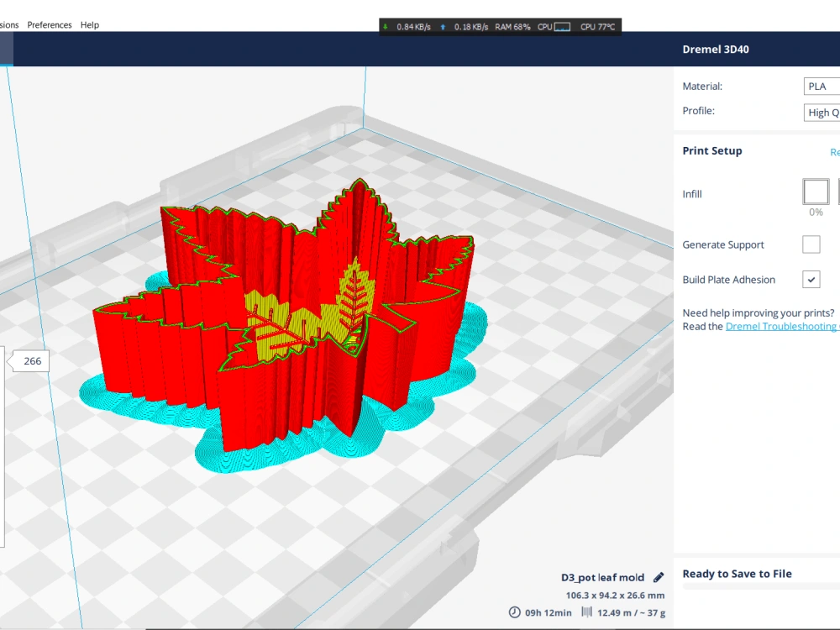Click the RAM 68% indicator
Viewport: 840px width, 630px height.
coord(512,27)
